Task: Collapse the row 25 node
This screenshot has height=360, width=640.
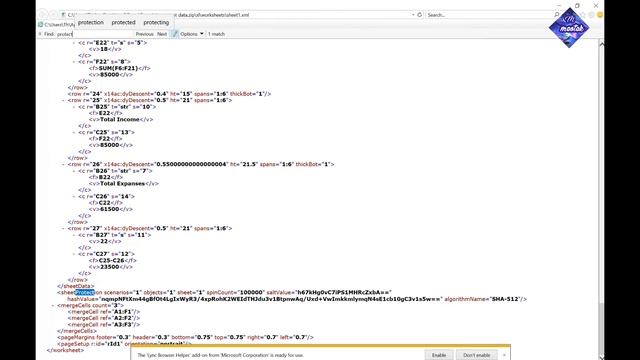Action: (x=63, y=100)
